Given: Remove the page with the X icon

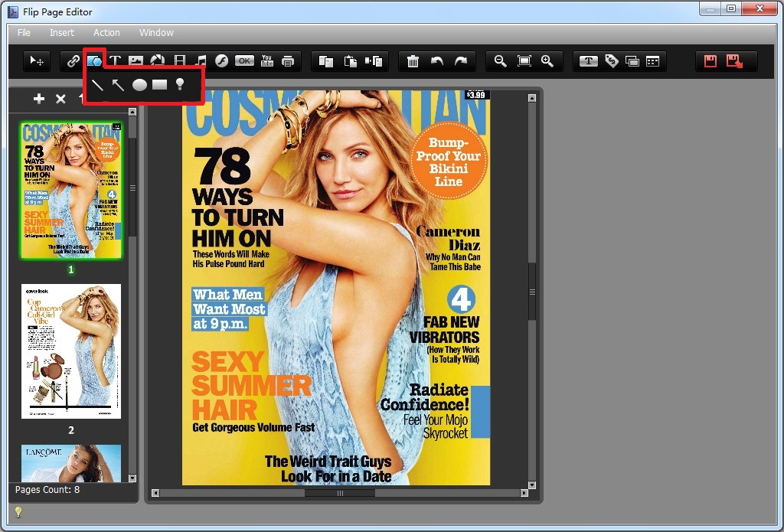Looking at the screenshot, I should [x=60, y=99].
